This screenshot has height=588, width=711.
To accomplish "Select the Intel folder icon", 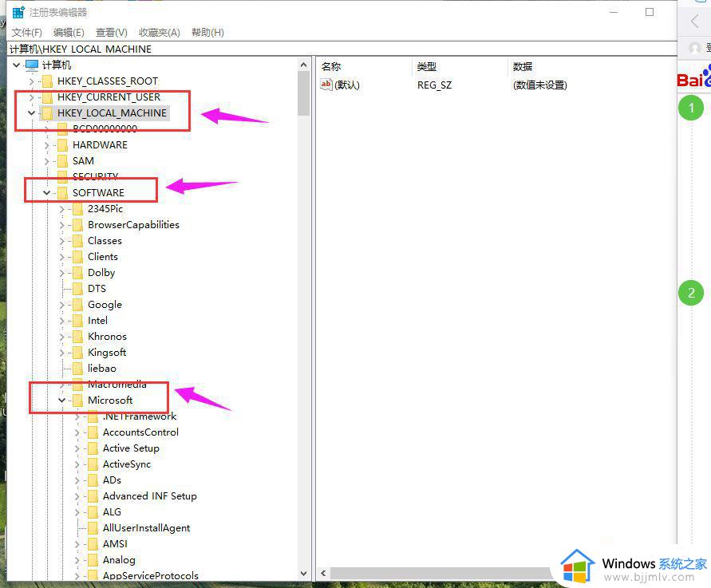I will click(x=78, y=321).
